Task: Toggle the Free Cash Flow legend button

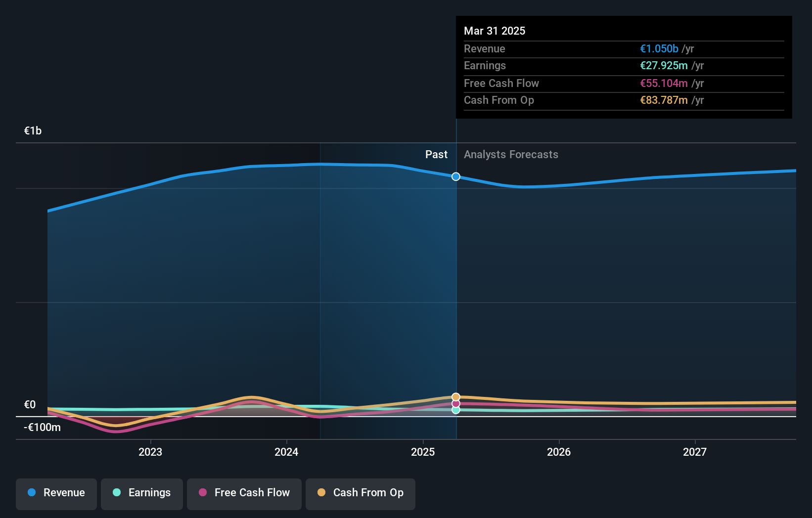Action: pos(244,494)
